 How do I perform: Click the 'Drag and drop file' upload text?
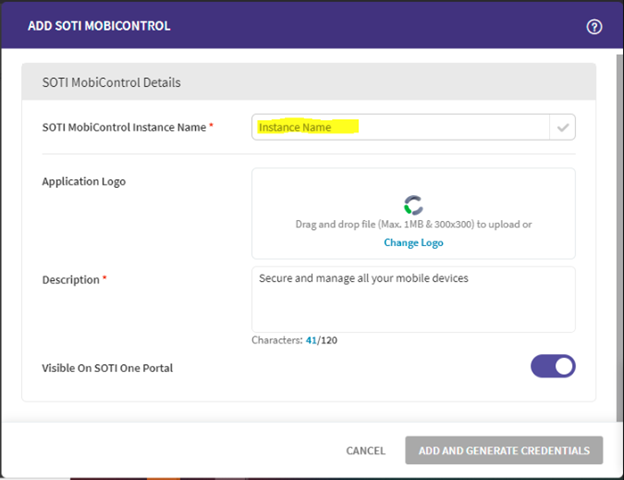click(413, 224)
